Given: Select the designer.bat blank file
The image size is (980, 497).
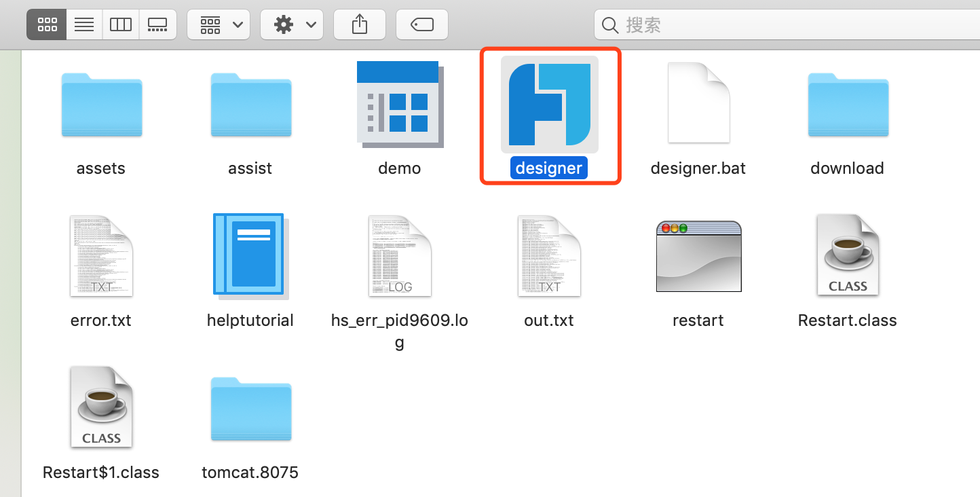Looking at the screenshot, I should click(698, 103).
